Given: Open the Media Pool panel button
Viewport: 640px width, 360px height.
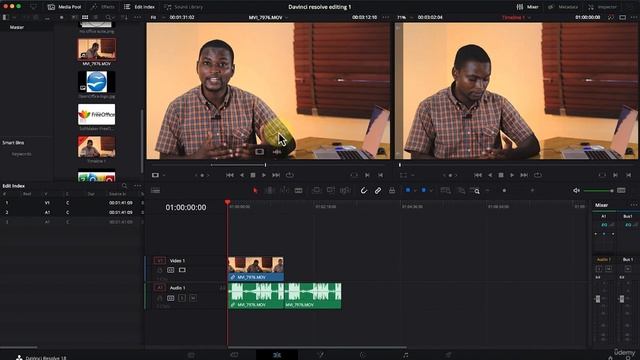Looking at the screenshot, I should click(64, 7).
